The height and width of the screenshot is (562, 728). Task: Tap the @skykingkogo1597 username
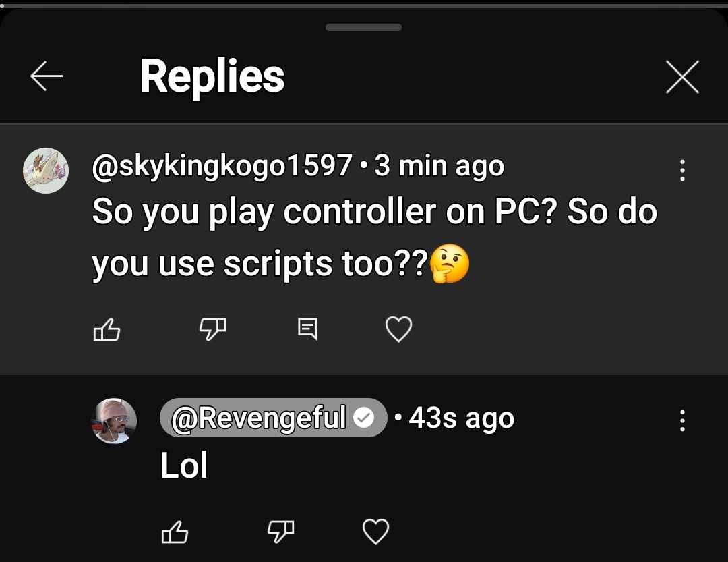(222, 166)
